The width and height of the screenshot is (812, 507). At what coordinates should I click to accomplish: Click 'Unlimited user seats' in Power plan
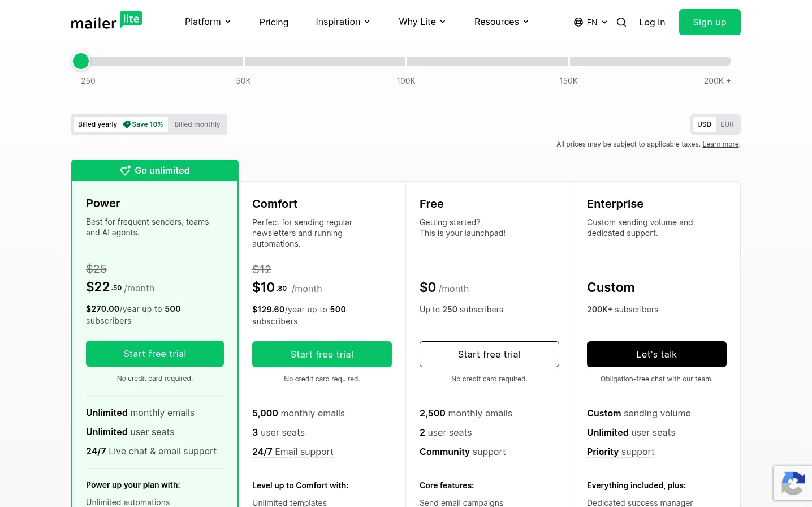tap(130, 432)
